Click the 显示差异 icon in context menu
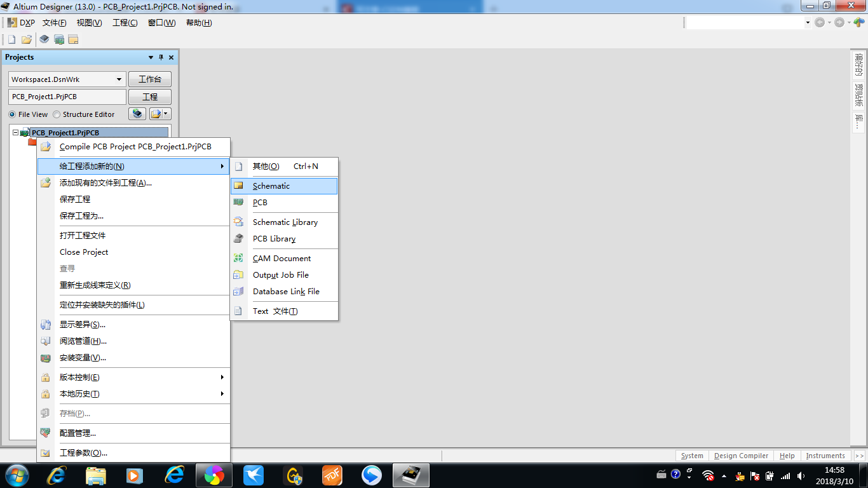 click(x=46, y=325)
